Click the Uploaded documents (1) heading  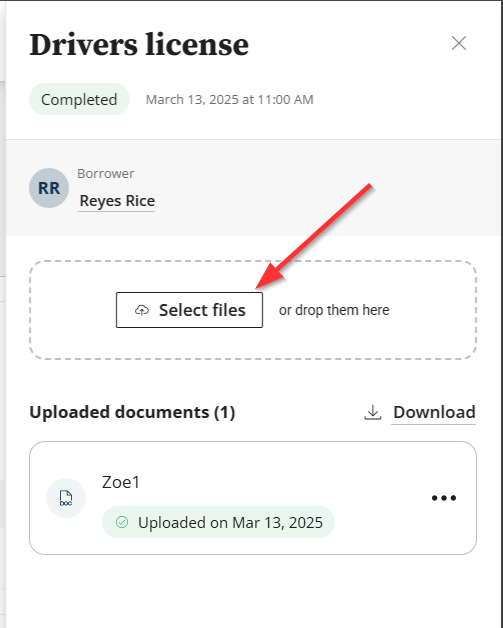pos(132,412)
